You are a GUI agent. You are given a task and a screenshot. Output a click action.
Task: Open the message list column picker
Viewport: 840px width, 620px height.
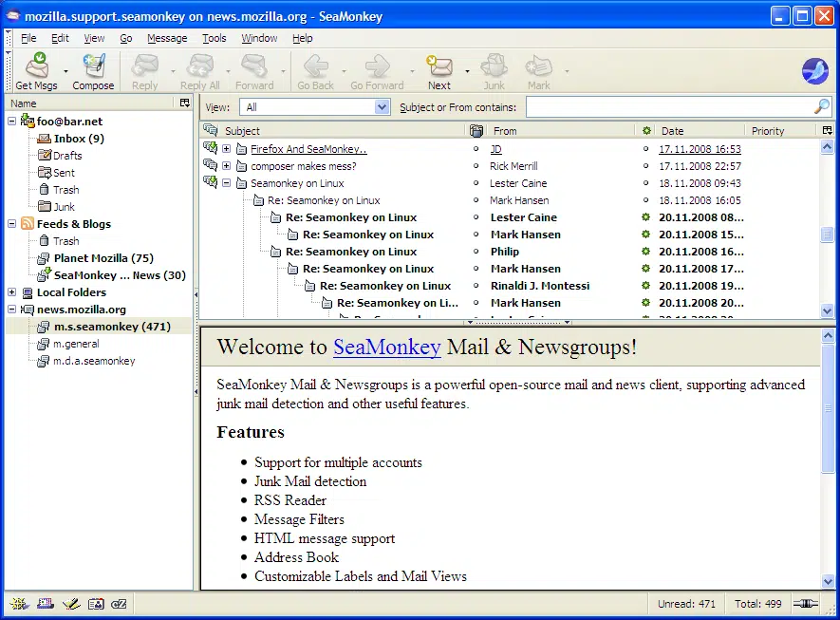click(827, 131)
